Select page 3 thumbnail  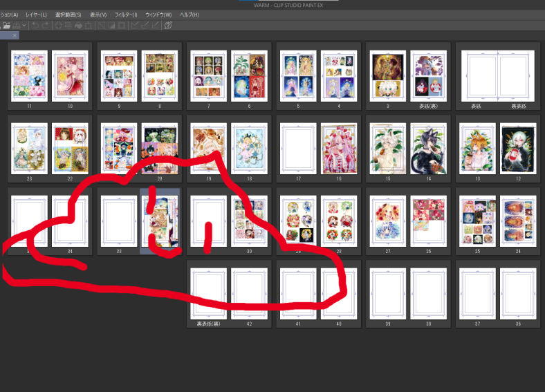tap(388, 76)
